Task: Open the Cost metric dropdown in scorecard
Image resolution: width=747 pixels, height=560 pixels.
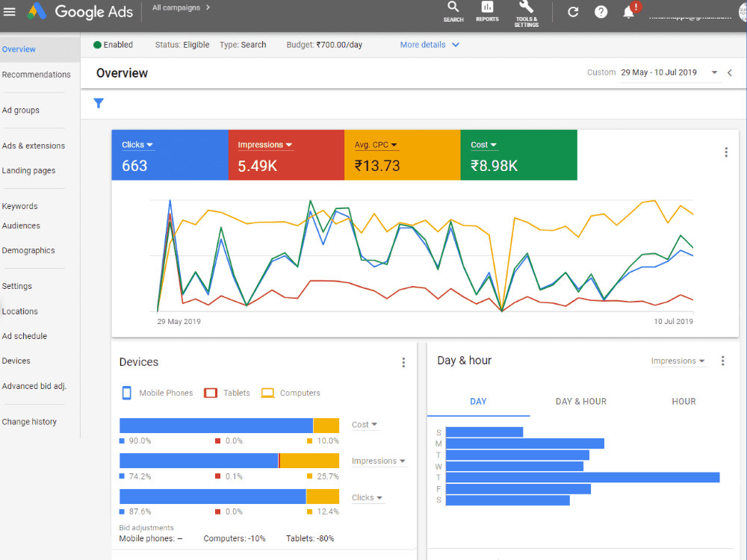Action: click(483, 145)
